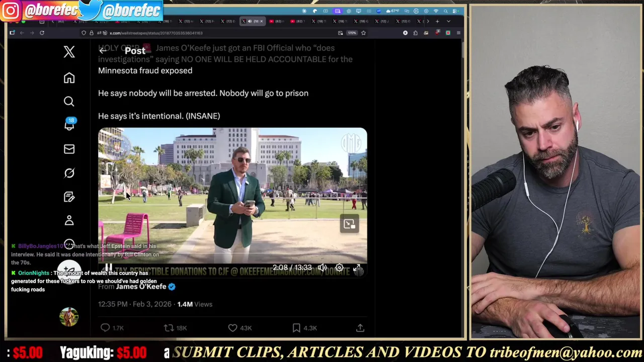
Task: Bookmark the post via 4.3K icon
Action: [296, 328]
